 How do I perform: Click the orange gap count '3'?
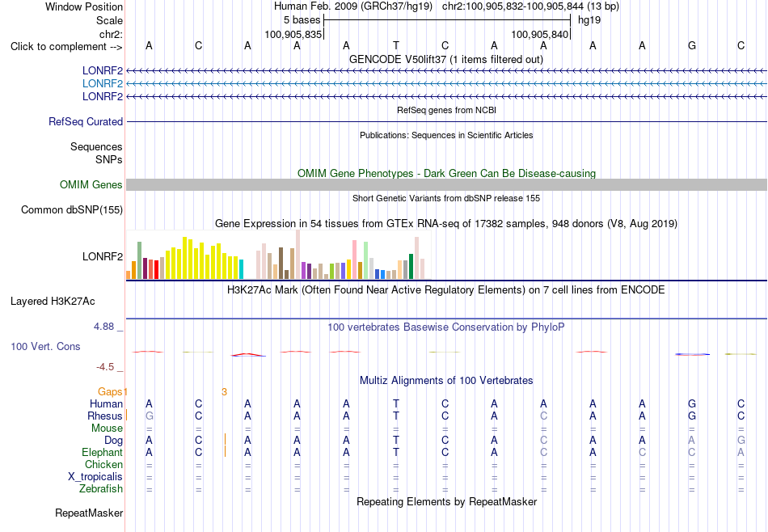click(x=224, y=391)
